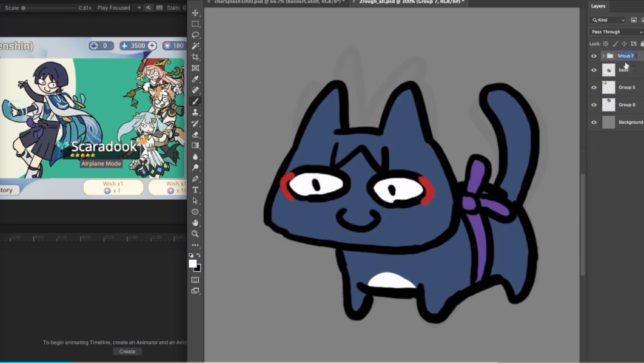Select the Magic Wand tool
This screenshot has width=644, height=363.
click(x=195, y=46)
